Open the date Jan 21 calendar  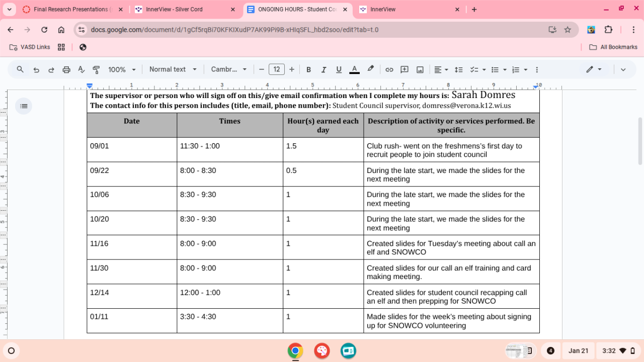578,351
